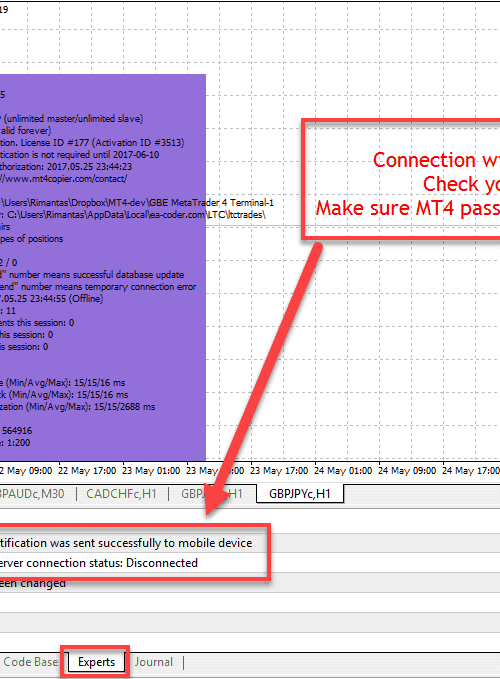Switch to the CADCHFc,H1 chart tab
Image resolution: width=500 pixels, height=679 pixels.
(x=121, y=494)
